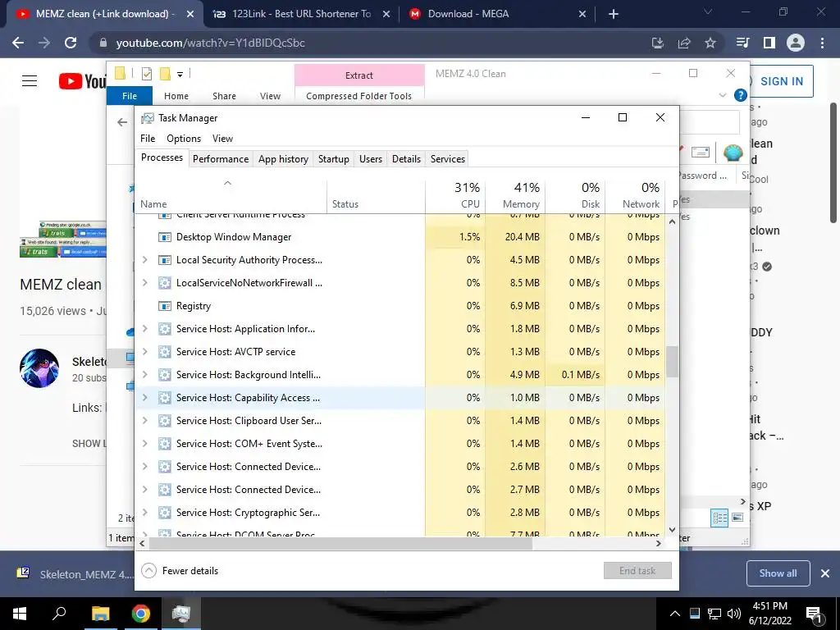The height and width of the screenshot is (630, 840).
Task: Switch to the Download - MEGA browser tab
Action: [x=498, y=14]
